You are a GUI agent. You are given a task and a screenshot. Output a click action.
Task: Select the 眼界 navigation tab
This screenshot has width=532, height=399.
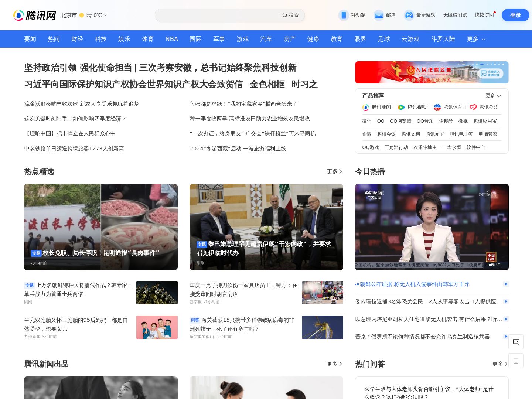[360, 39]
